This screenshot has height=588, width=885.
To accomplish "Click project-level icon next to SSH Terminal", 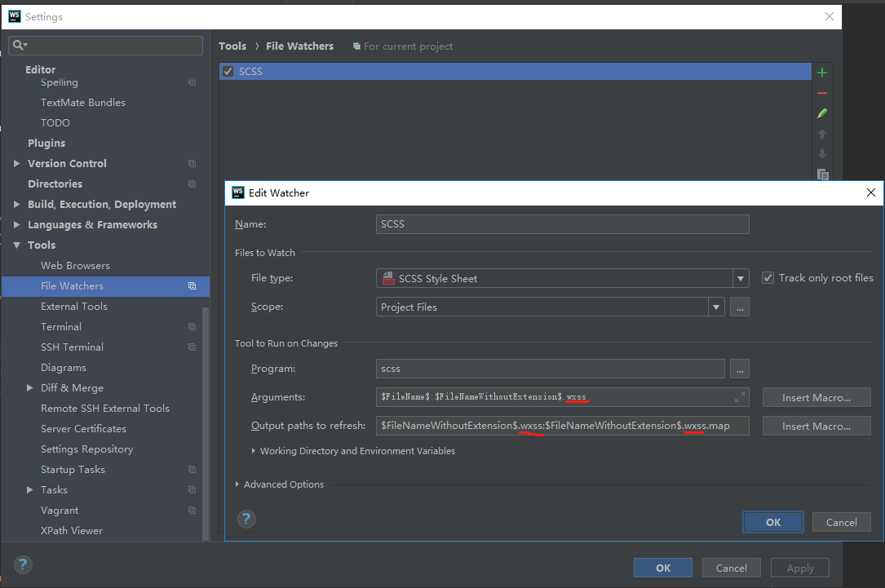I will (192, 347).
